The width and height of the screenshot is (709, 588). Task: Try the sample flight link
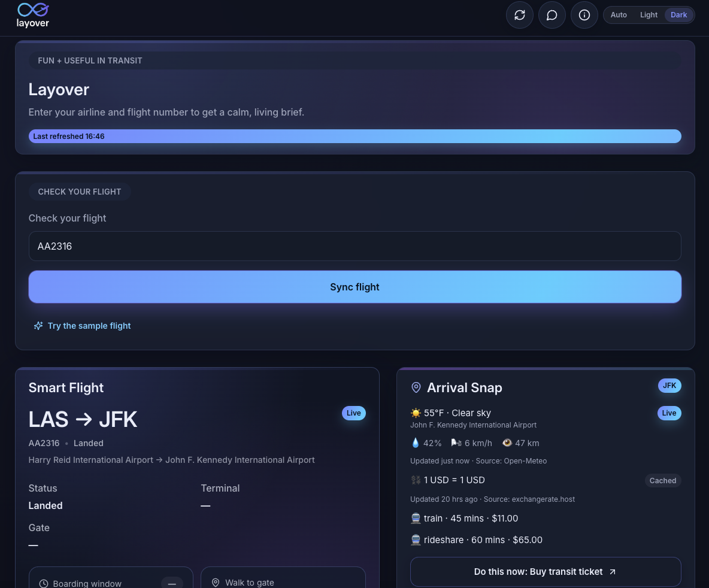tap(89, 326)
